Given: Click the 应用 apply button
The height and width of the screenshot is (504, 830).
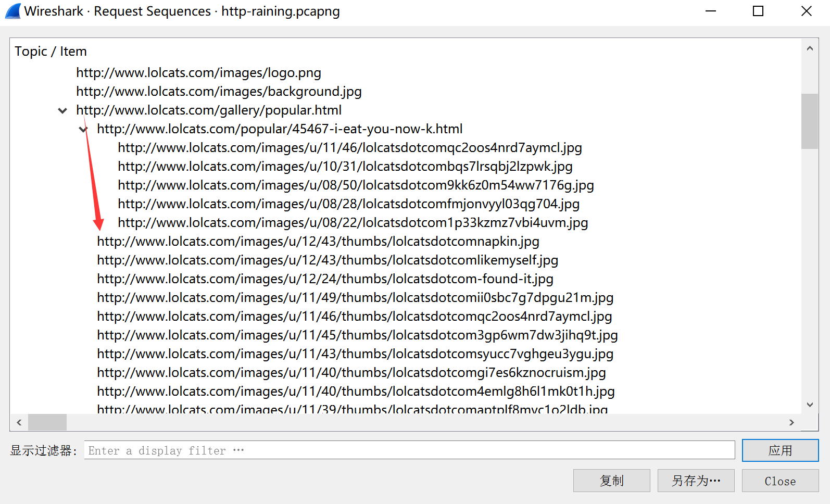Looking at the screenshot, I should pos(780,450).
